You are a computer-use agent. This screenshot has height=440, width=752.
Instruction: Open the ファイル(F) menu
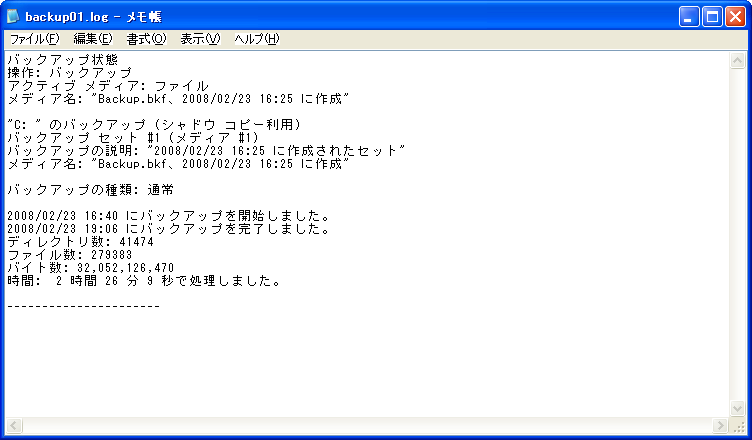(34, 39)
